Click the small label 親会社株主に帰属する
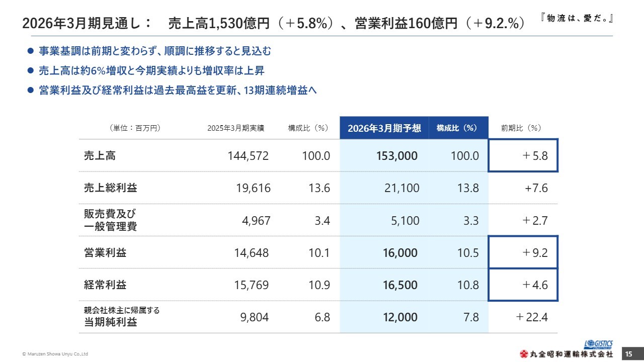This screenshot has width=644, height=362. pos(121,310)
